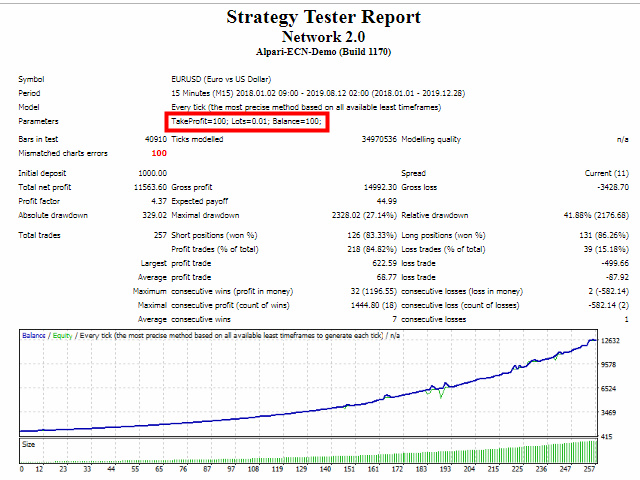Click the 'Bars in test' label

[x=38, y=139]
